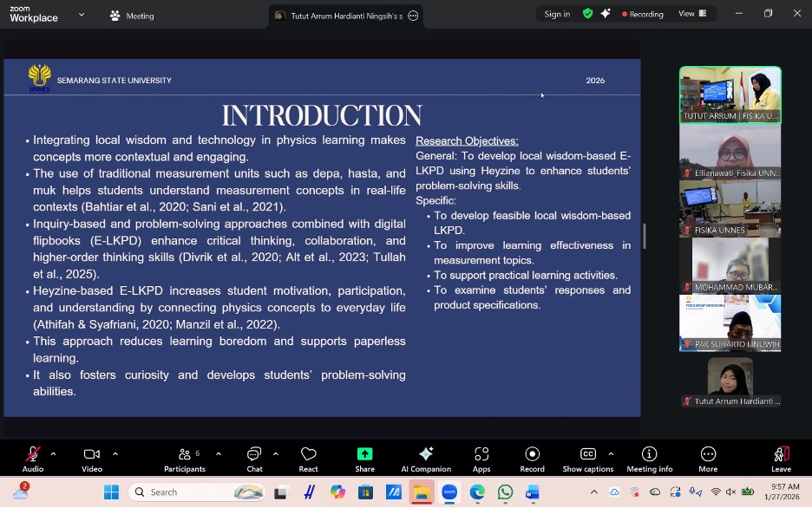Unmute microphone with the Audio button
812x508 pixels.
(x=33, y=458)
